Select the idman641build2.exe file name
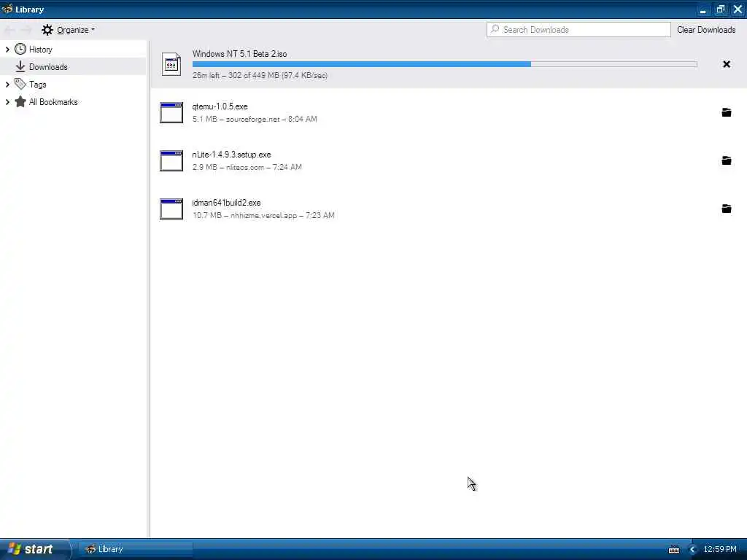This screenshot has width=747, height=560. [226, 203]
